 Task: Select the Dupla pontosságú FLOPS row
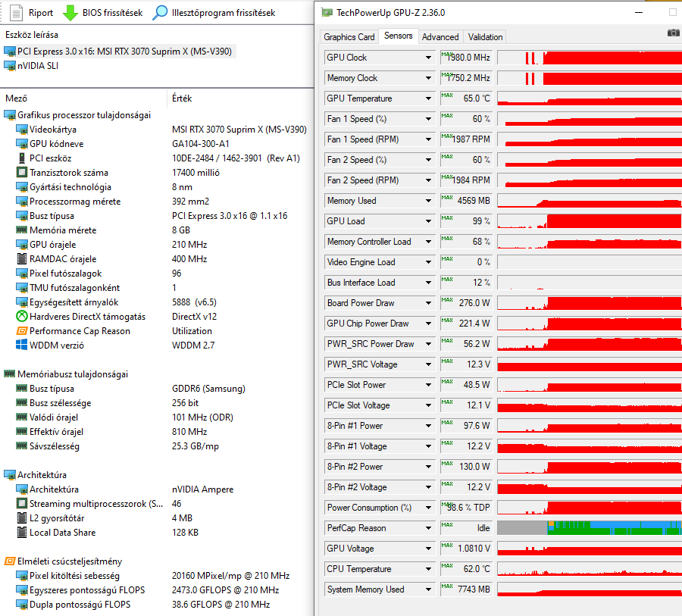[x=157, y=604]
